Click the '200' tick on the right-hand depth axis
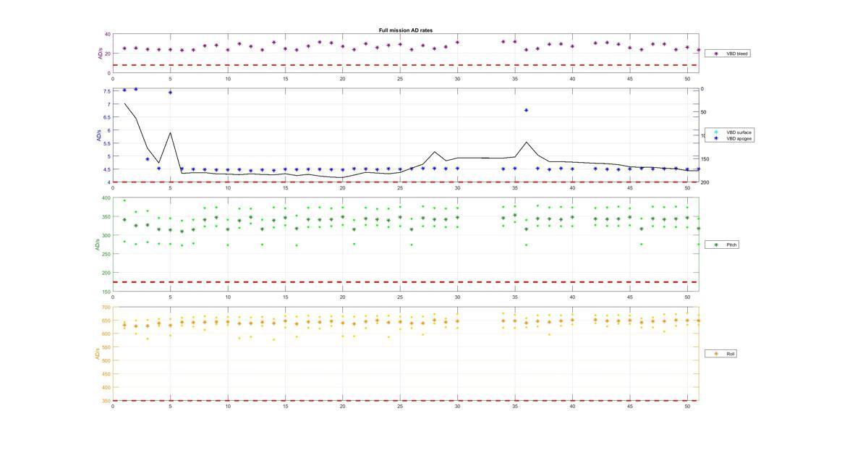This screenshot has height=450, width=868. (705, 182)
